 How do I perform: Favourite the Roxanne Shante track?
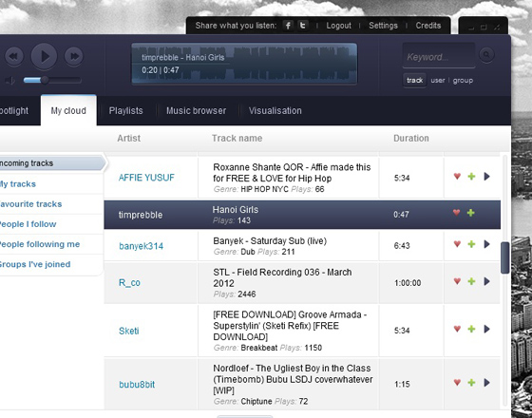[457, 176]
